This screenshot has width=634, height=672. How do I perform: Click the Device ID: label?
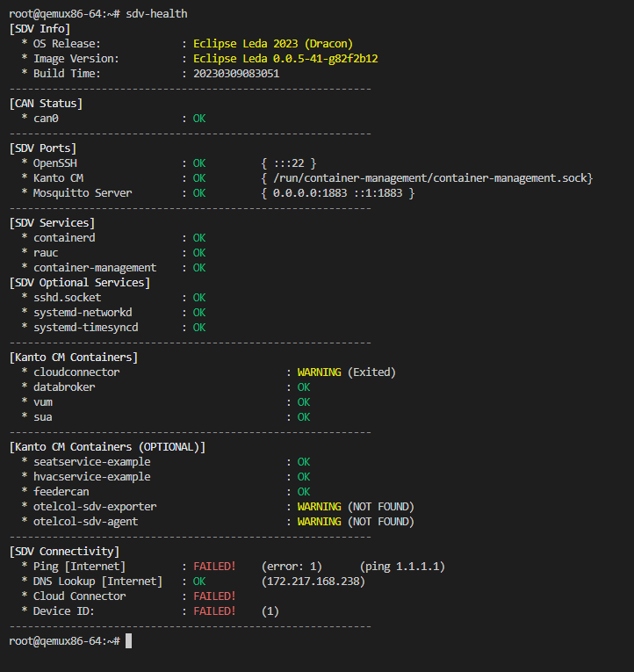point(64,611)
